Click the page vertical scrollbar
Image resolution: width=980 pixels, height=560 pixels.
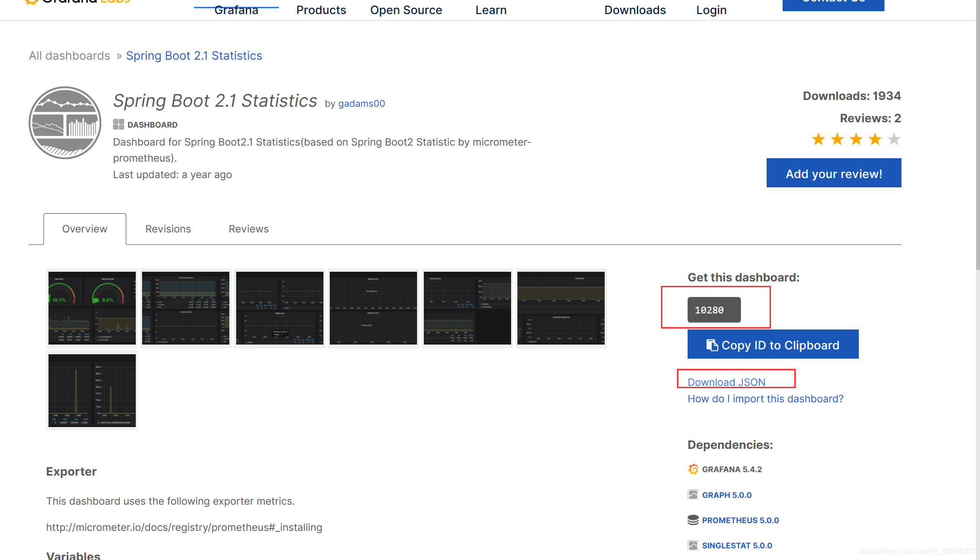(x=978, y=135)
